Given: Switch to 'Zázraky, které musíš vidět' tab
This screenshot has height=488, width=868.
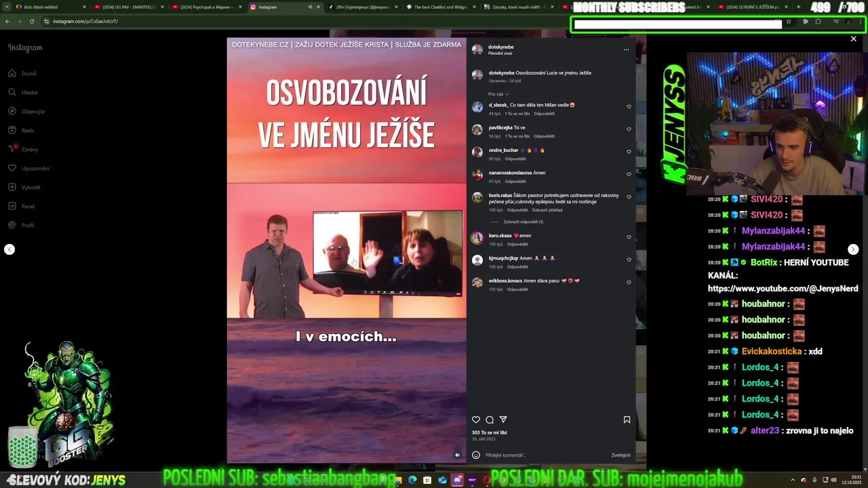Looking at the screenshot, I should [x=519, y=7].
